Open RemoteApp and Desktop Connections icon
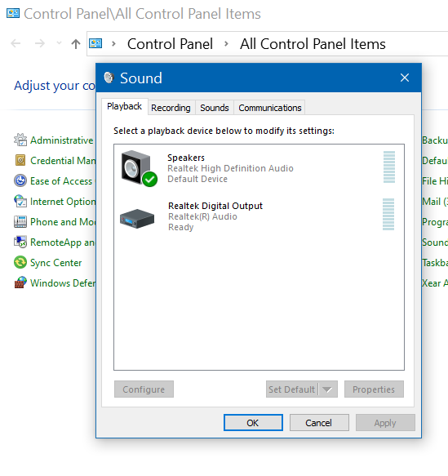The width and height of the screenshot is (448, 476). [x=20, y=242]
